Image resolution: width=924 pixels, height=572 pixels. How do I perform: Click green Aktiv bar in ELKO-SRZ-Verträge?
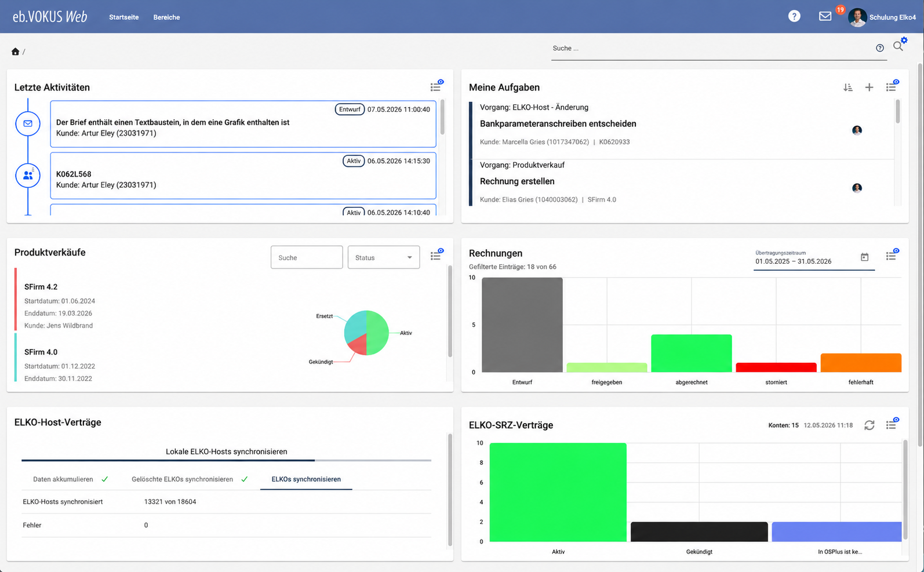[x=558, y=492]
